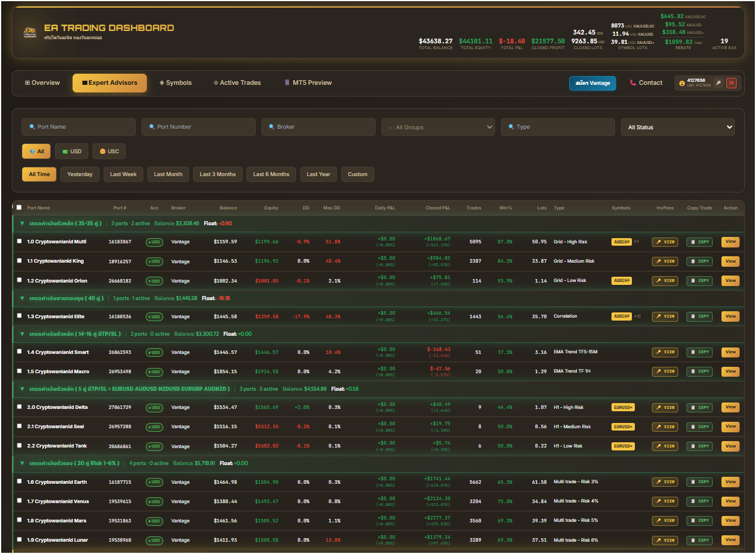Select the Expert Advisors tab
The image size is (756, 554).
click(x=109, y=83)
